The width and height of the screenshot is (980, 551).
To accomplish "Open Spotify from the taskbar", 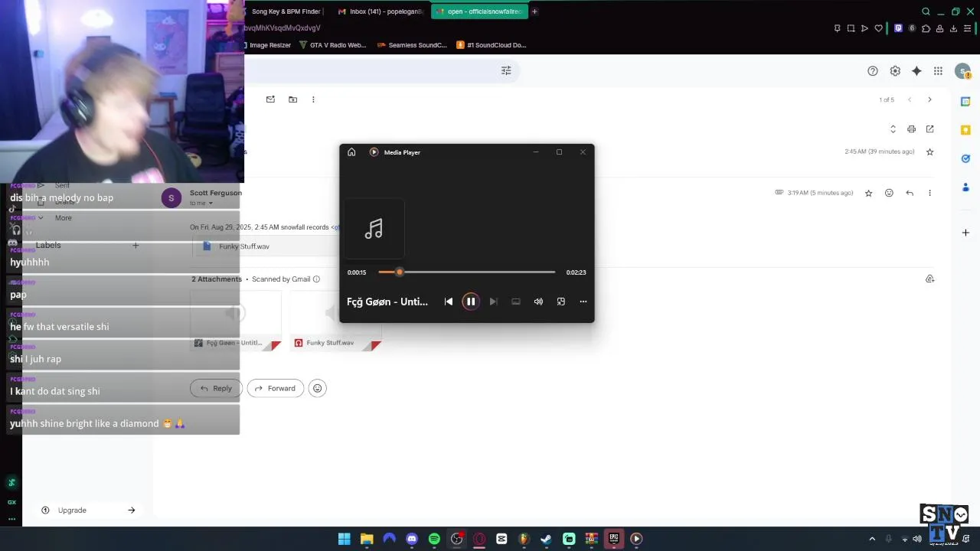I will pos(434,539).
